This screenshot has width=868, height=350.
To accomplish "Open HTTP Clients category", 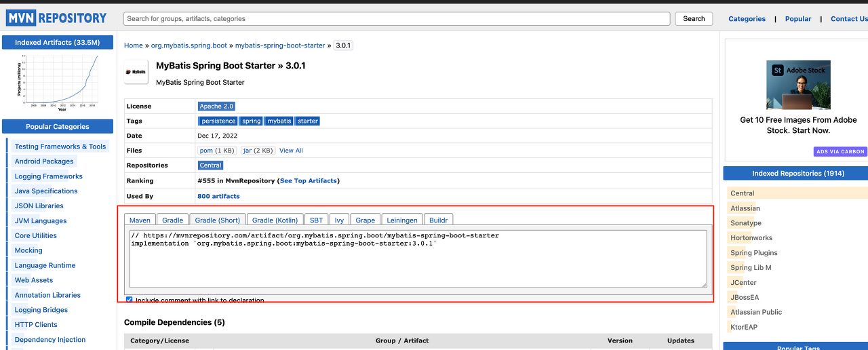I will 36,325.
